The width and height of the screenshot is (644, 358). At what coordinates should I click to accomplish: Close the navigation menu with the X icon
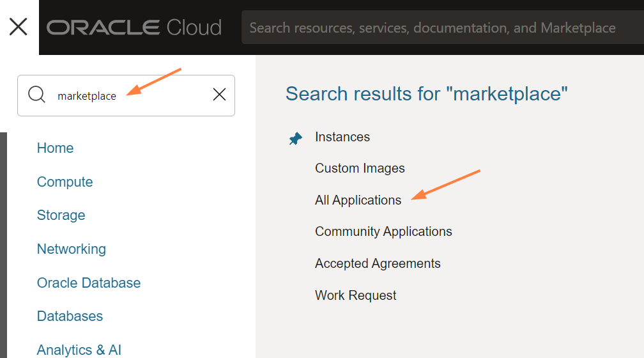coord(19,27)
